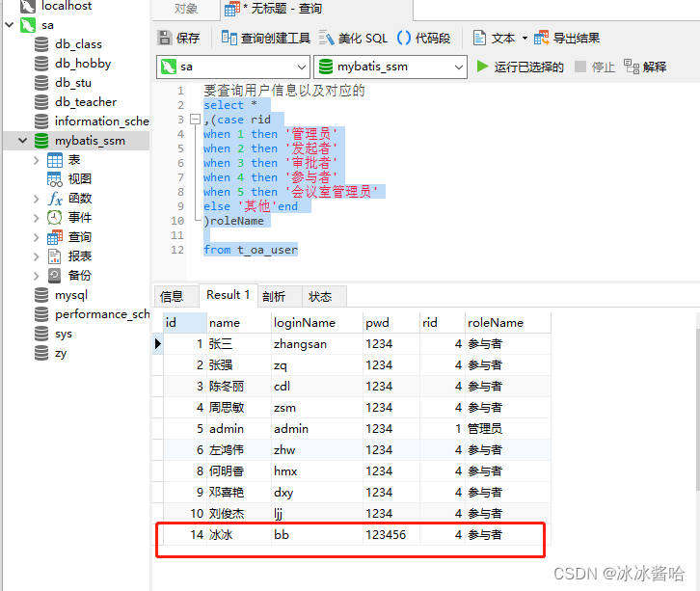Click the loginName column header
The width and height of the screenshot is (700, 591).
click(317, 323)
